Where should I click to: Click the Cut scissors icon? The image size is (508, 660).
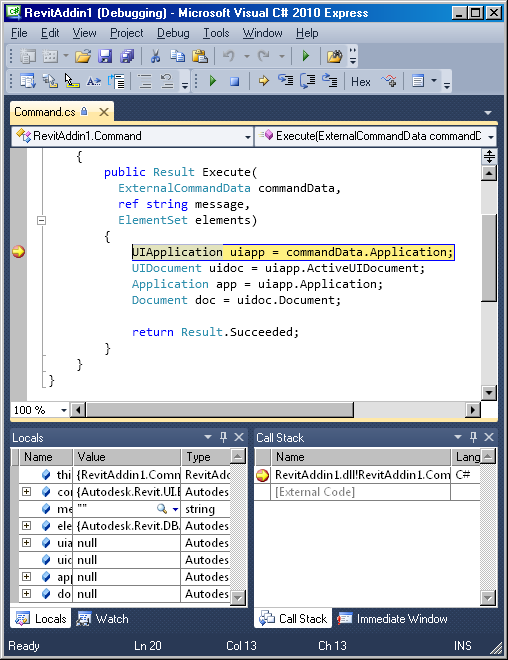click(x=155, y=56)
